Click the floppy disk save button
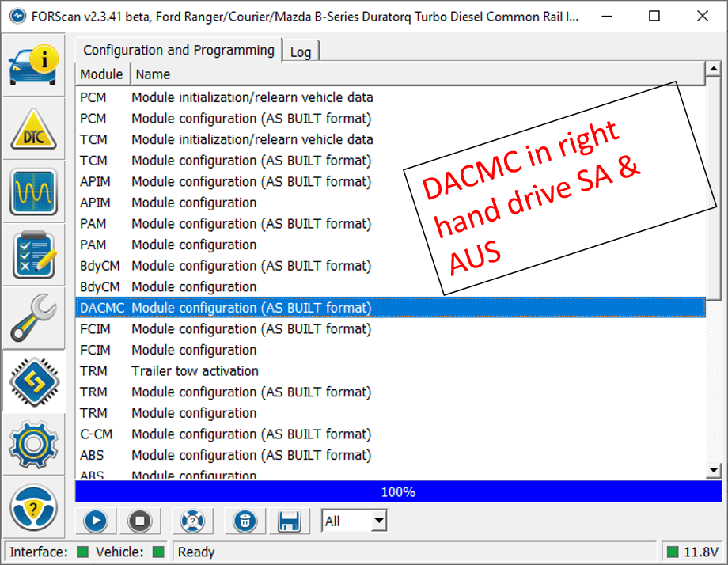Image resolution: width=728 pixels, height=565 pixels. pyautogui.click(x=288, y=521)
